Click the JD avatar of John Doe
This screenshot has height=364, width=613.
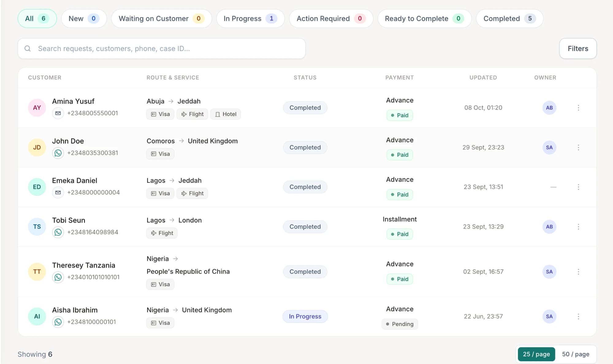pyautogui.click(x=37, y=148)
